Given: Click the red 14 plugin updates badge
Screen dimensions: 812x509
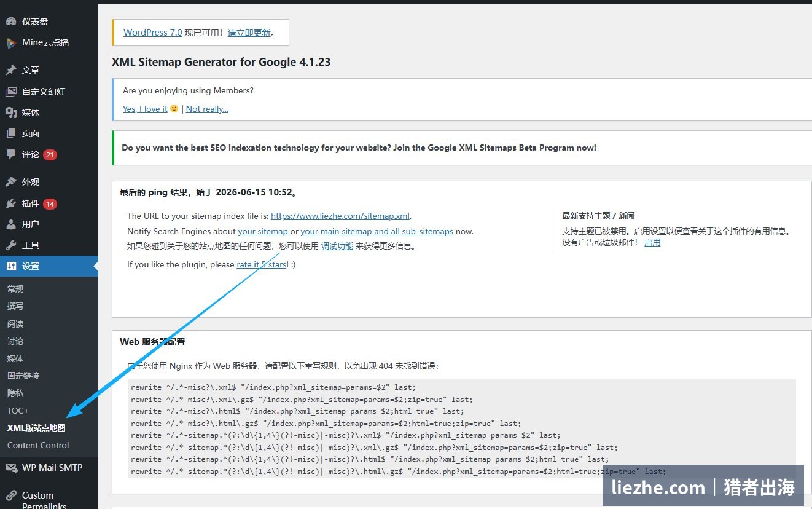Looking at the screenshot, I should tap(50, 204).
